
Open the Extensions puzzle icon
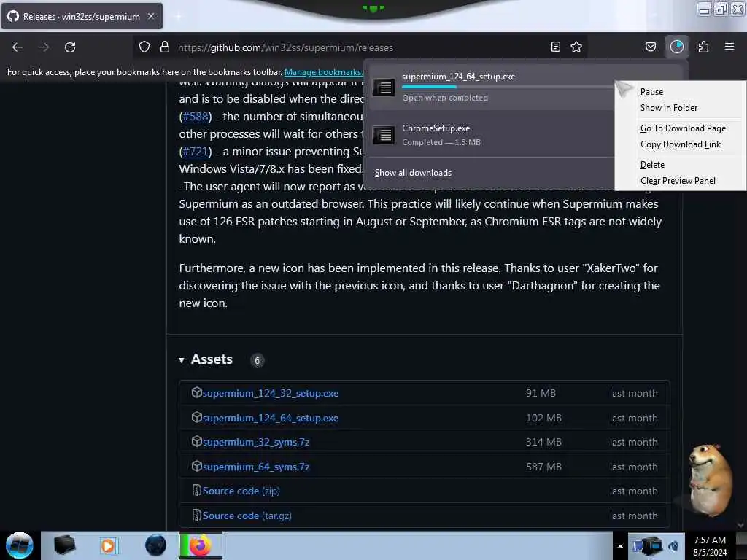(704, 47)
